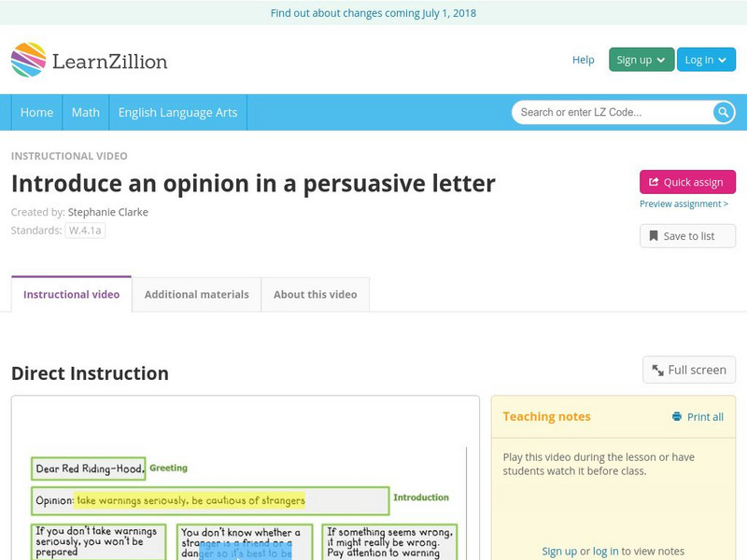Click the Help link
Viewport: 747px width, 560px height.
point(583,60)
